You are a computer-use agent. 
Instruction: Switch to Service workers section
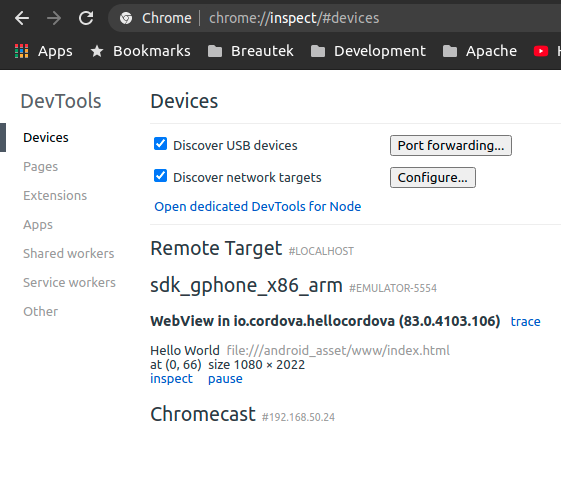[69, 283]
